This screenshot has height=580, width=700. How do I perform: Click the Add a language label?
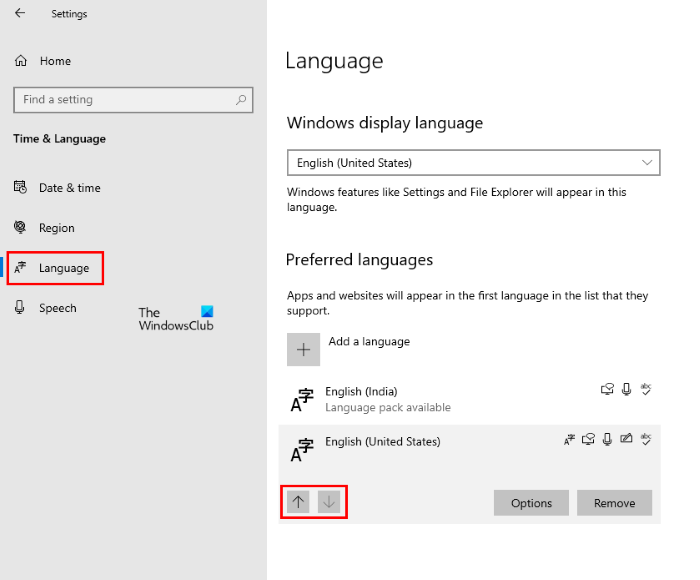[369, 341]
